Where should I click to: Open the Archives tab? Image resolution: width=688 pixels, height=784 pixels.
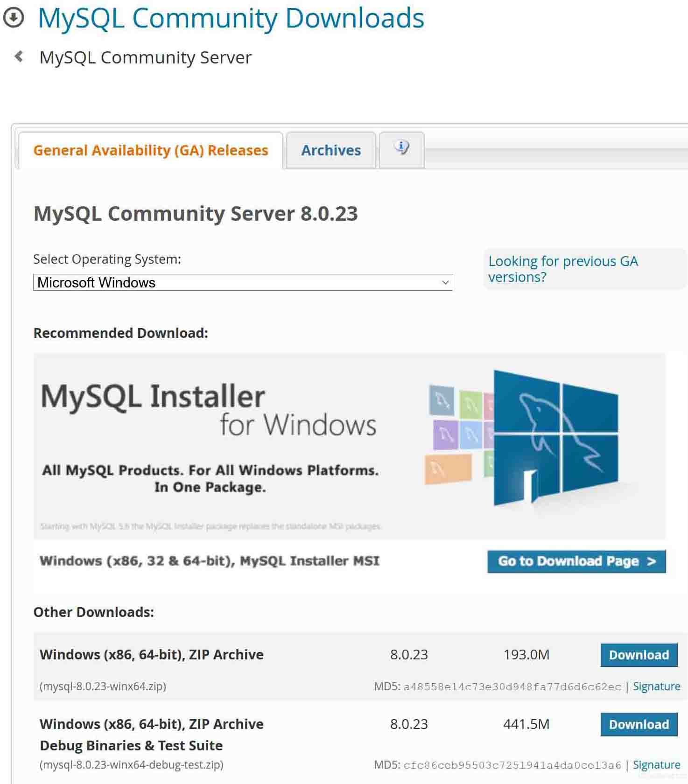point(331,150)
